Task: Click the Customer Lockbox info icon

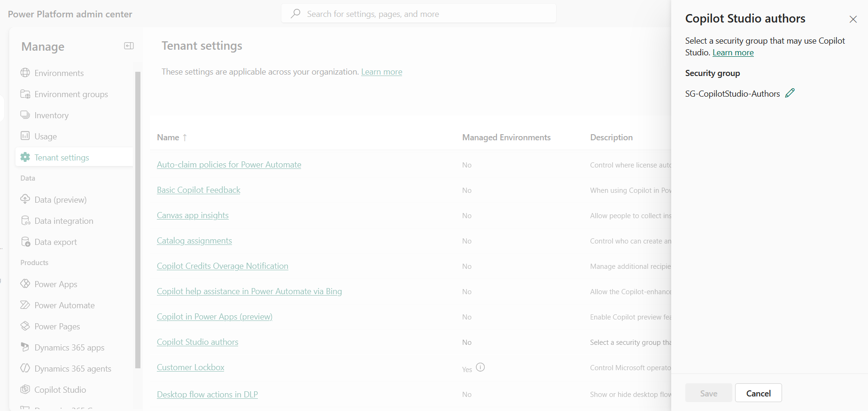Action: (480, 367)
